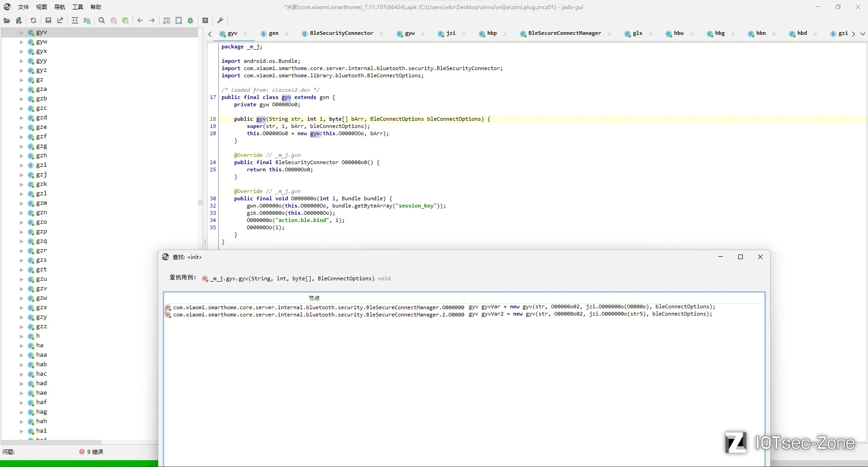Screen dimensions: 868x467
Task: Click the navigate Back arrow
Action: (x=140, y=20)
